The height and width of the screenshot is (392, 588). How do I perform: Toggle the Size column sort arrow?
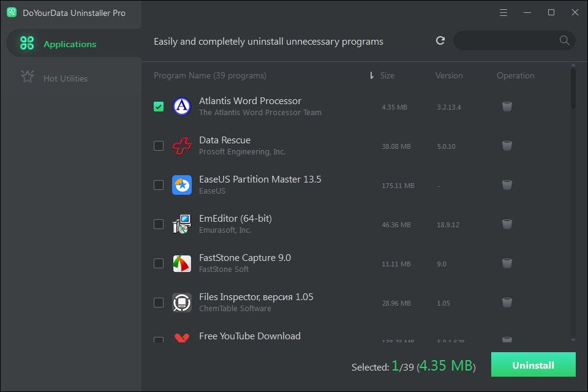coord(373,75)
